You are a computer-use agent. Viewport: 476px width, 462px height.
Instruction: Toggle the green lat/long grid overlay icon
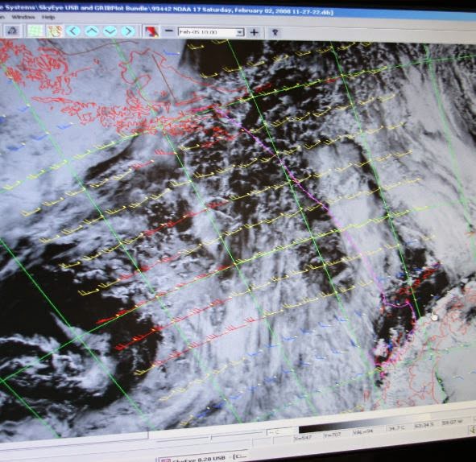pos(35,31)
